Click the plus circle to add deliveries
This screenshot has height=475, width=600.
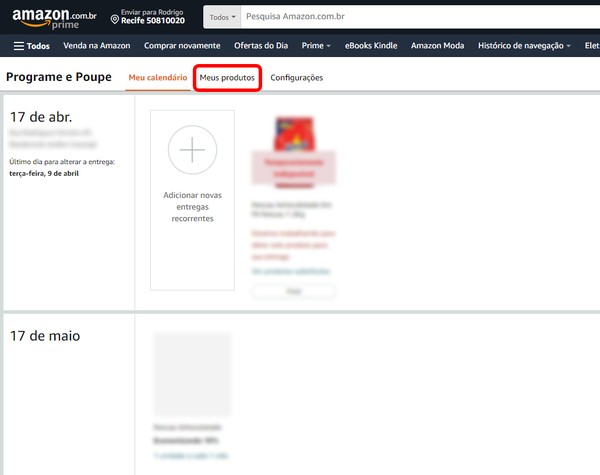[192, 150]
